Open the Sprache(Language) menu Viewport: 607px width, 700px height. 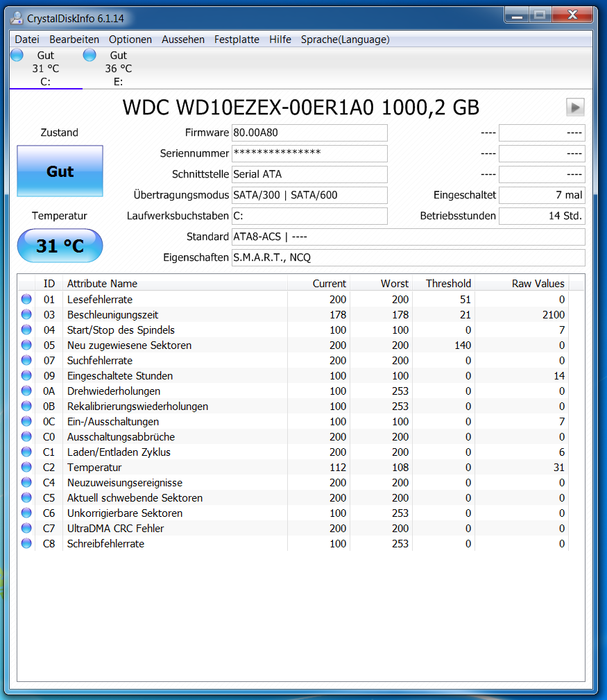pyautogui.click(x=345, y=40)
